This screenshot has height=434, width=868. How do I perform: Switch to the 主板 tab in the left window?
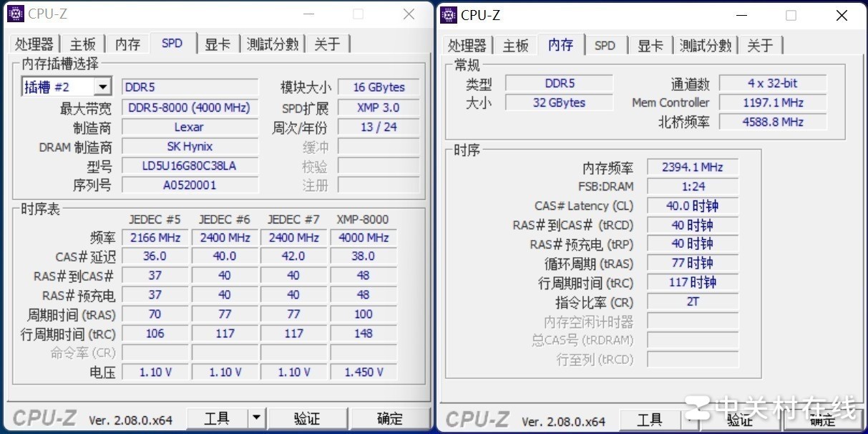(x=82, y=44)
